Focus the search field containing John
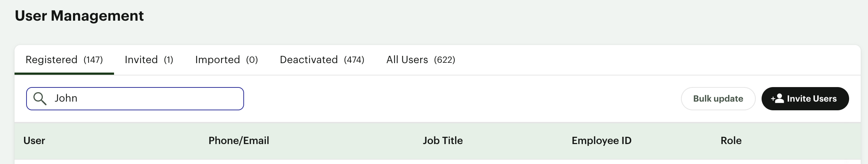Viewport: 868px width, 164px height. 135,99
